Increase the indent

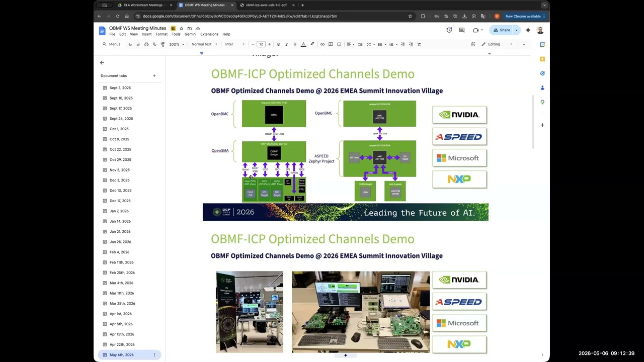click(411, 44)
